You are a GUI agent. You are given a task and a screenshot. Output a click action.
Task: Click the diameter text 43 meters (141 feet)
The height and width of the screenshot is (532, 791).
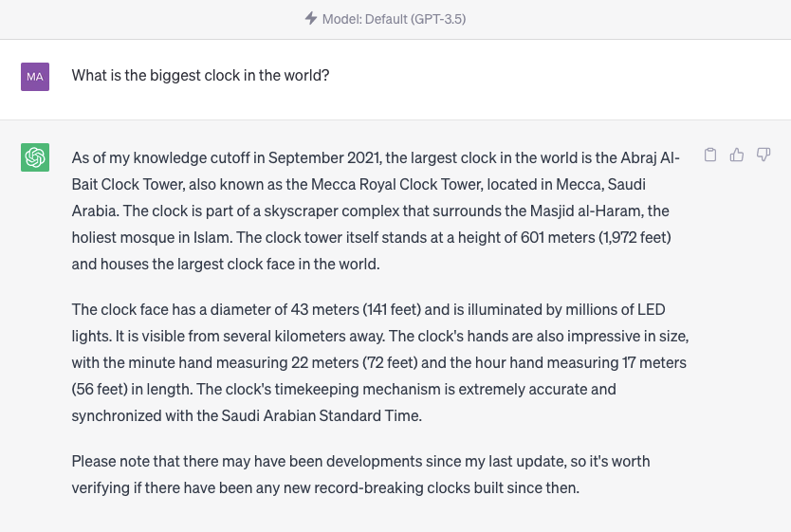356,309
